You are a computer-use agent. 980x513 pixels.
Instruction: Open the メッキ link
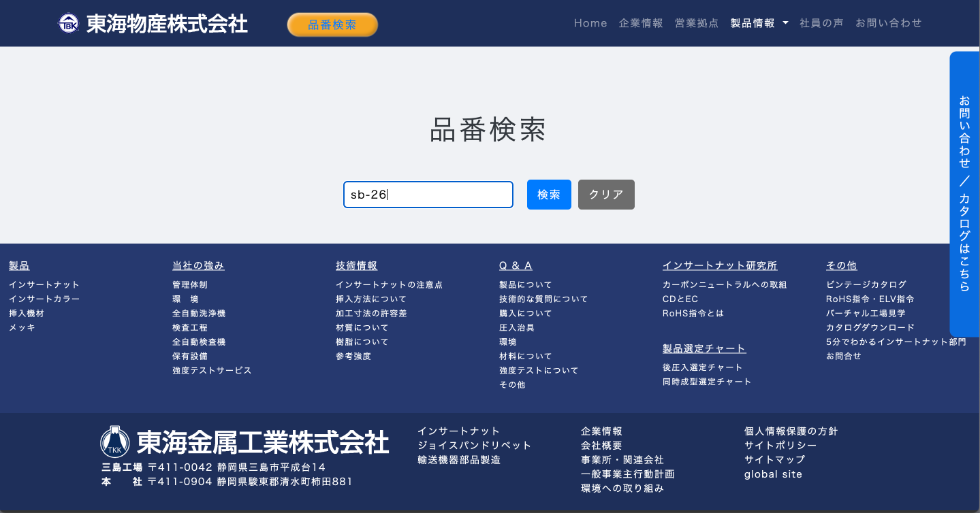pyautogui.click(x=22, y=328)
